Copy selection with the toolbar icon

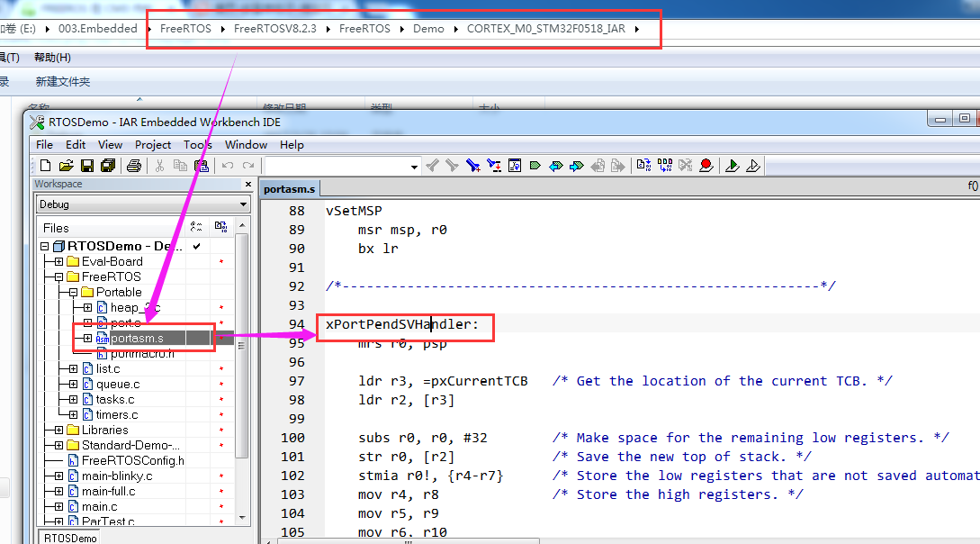[180, 166]
